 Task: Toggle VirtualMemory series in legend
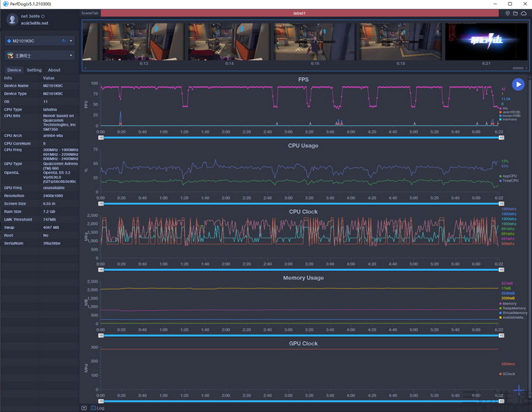pyautogui.click(x=514, y=313)
